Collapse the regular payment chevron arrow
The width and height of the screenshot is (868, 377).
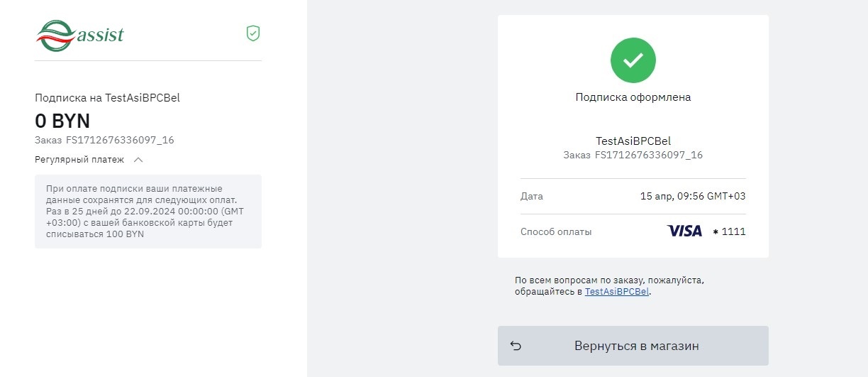138,160
